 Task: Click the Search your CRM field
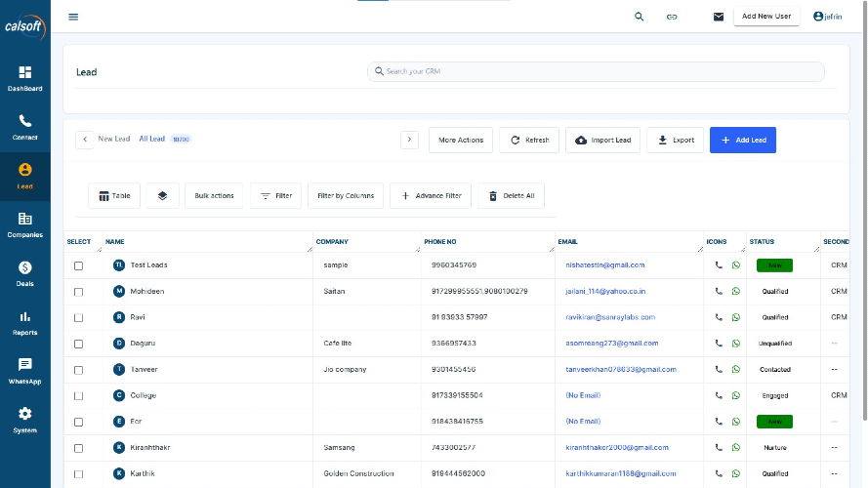tap(596, 72)
